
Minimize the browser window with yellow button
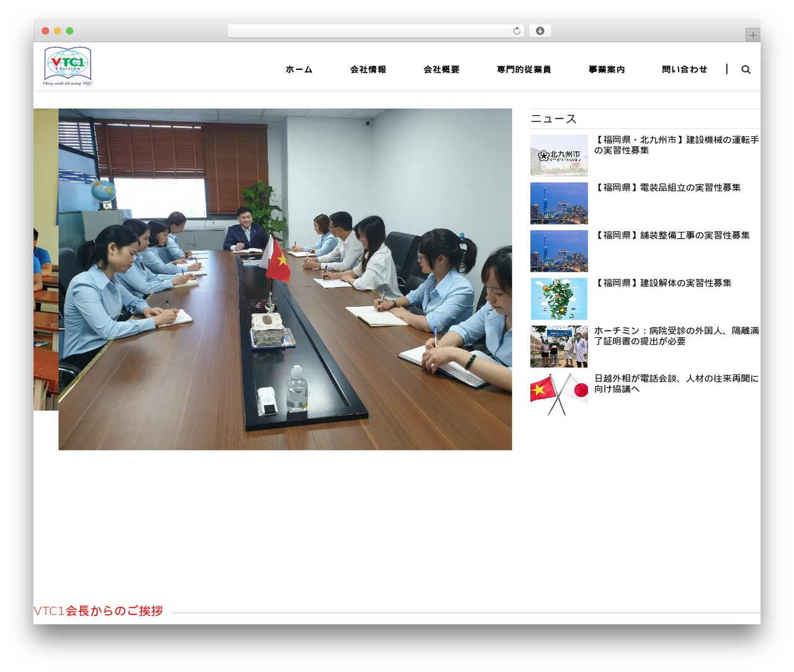tap(58, 31)
